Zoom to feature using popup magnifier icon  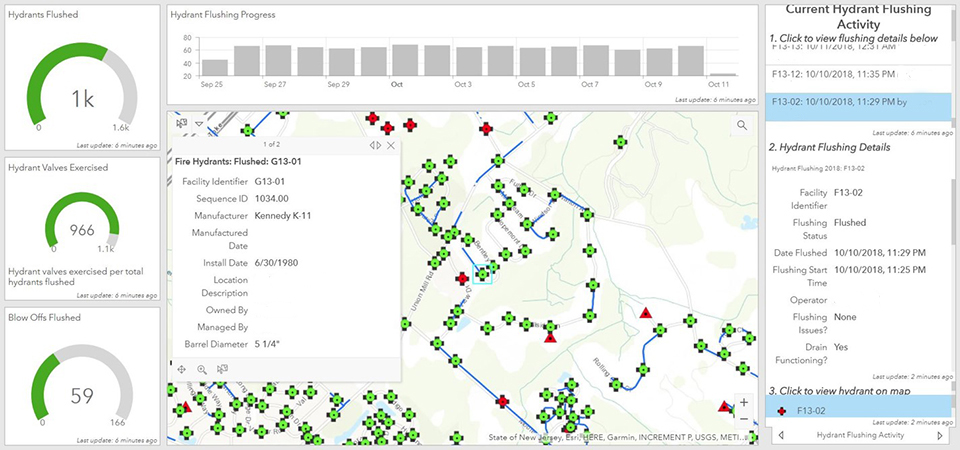coord(202,369)
